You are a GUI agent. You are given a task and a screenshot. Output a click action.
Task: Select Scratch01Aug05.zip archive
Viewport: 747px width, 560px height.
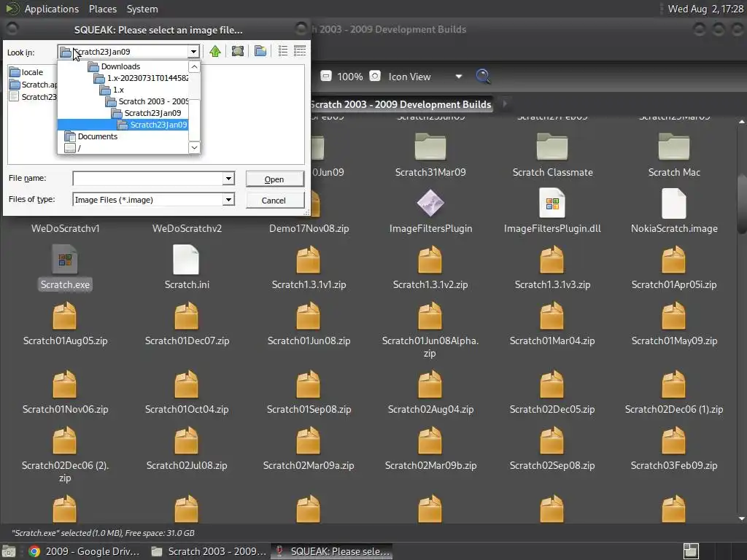[65, 324]
